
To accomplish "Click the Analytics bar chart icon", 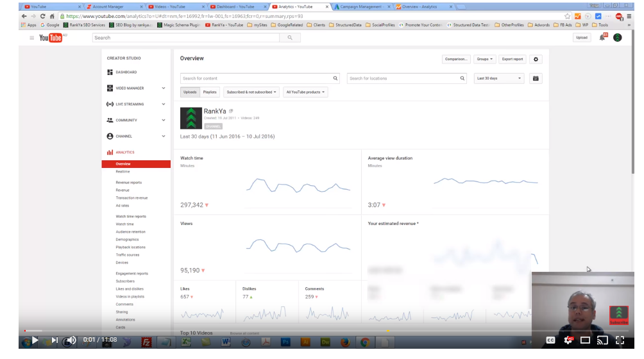I will 110,152.
